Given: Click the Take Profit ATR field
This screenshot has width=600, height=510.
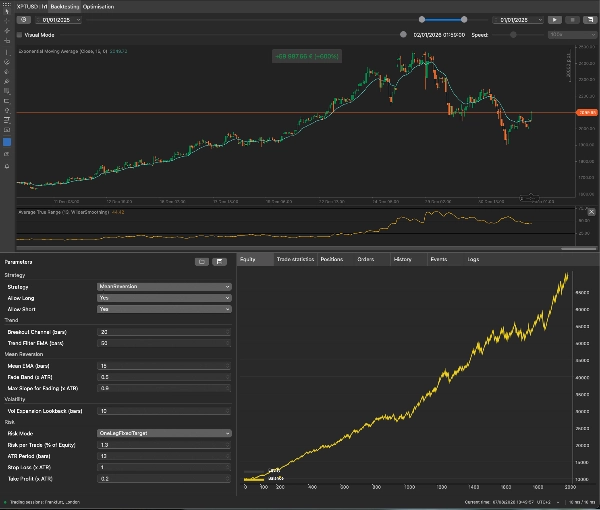Looking at the screenshot, I should point(164,479).
